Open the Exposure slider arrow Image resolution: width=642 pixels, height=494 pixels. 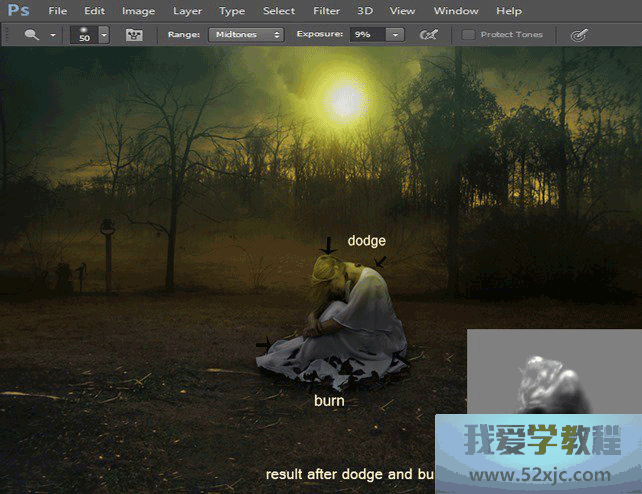tap(396, 35)
